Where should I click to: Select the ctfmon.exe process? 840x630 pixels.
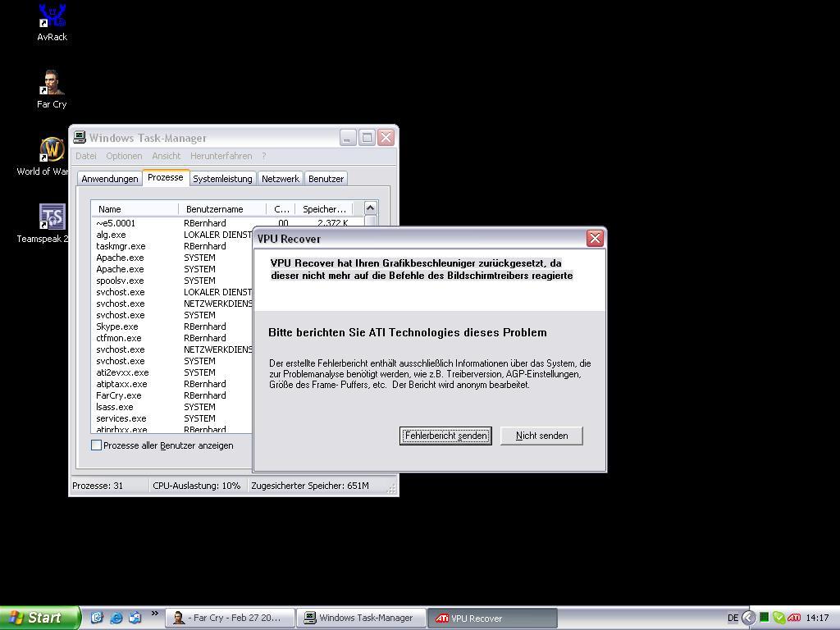pos(172,338)
